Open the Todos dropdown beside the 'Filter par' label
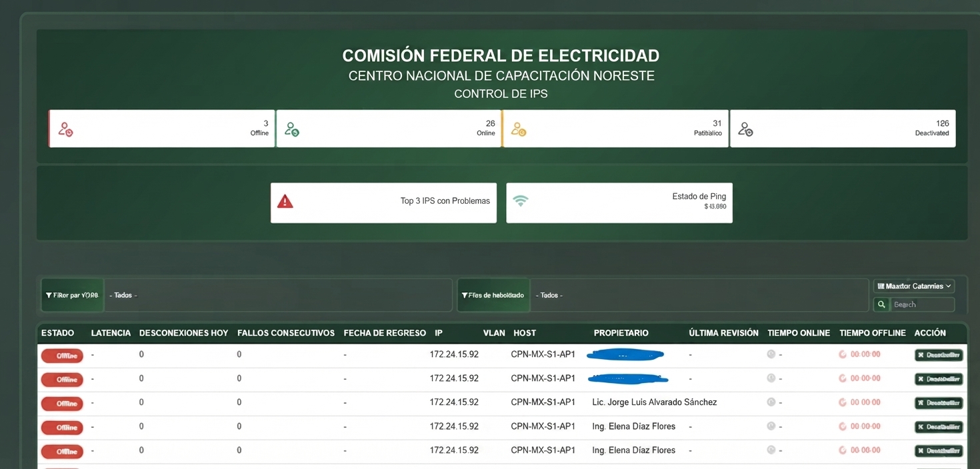 click(279, 295)
